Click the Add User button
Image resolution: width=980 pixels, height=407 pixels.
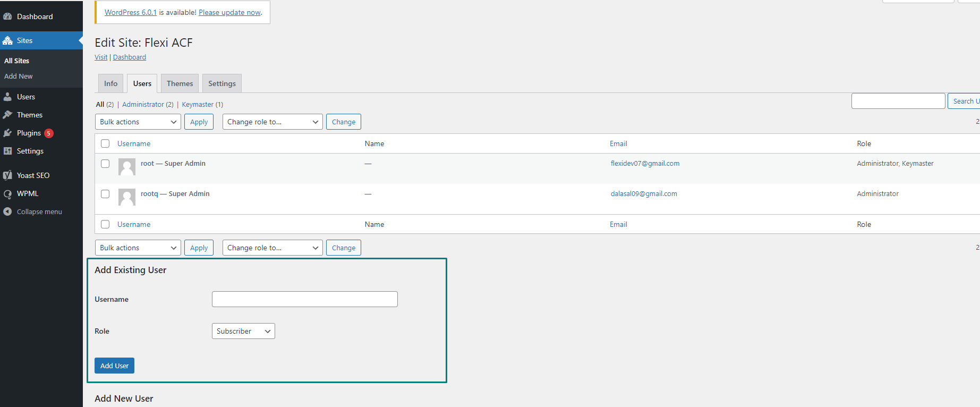point(114,366)
